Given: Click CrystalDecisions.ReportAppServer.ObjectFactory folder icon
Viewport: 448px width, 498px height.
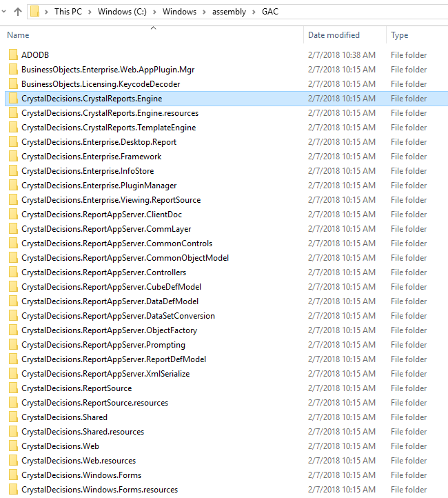Looking at the screenshot, I should point(13,330).
